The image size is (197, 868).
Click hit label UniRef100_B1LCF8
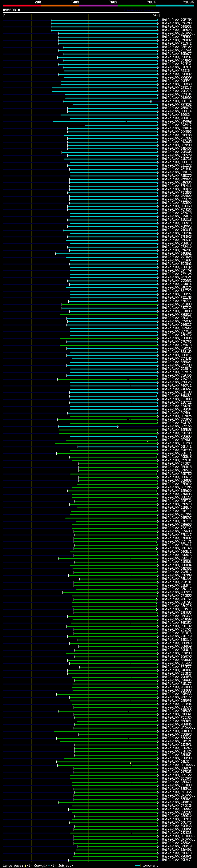(176, 853)
